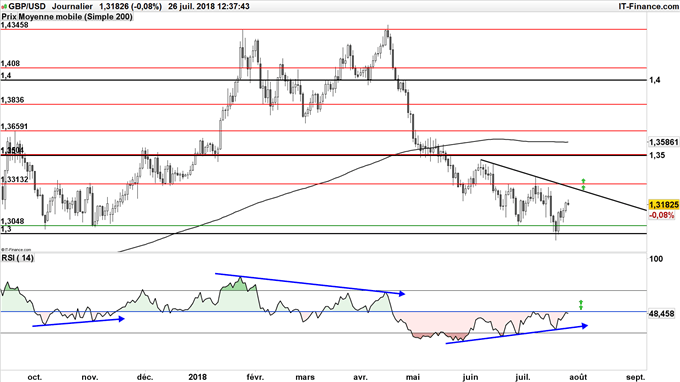Click the red -0,08% change tag

(x=662, y=215)
